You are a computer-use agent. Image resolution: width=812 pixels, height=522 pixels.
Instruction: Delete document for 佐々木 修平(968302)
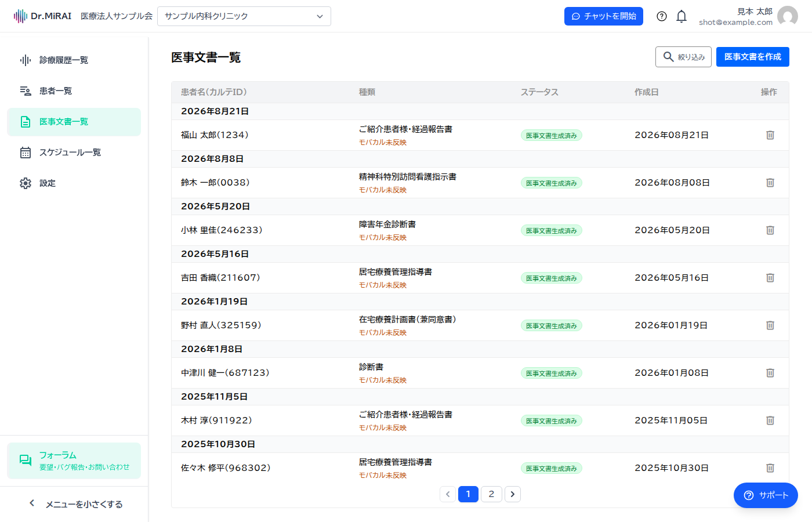770,468
